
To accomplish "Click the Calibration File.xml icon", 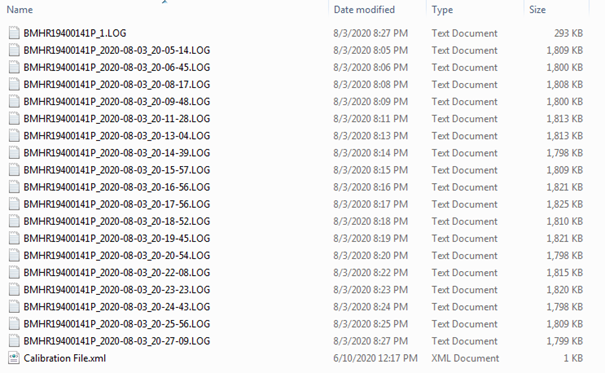I will pos(14,358).
